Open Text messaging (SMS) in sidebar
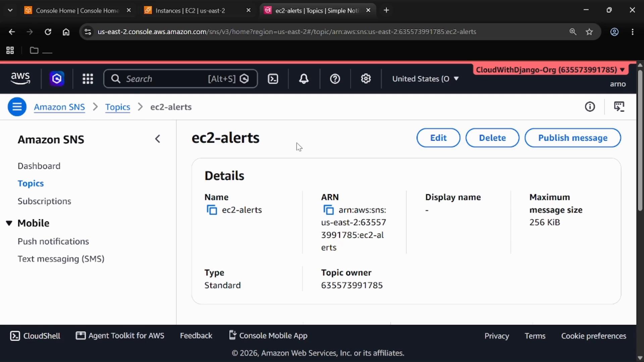The height and width of the screenshot is (362, 644). (61, 259)
